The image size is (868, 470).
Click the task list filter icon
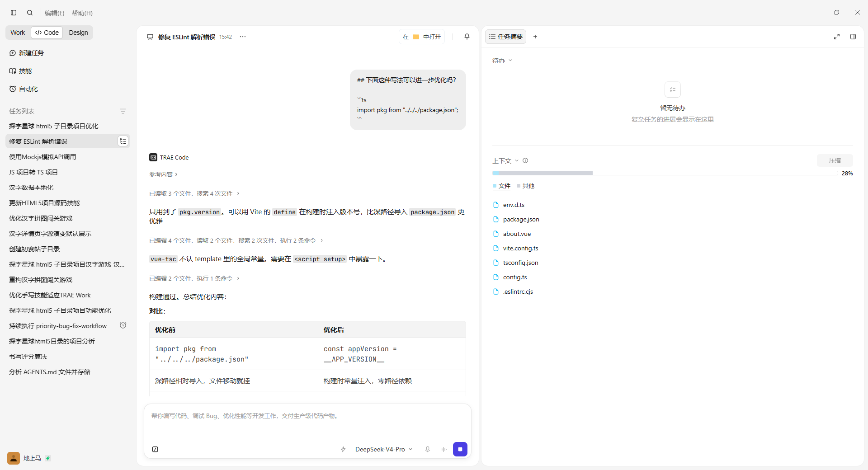tap(123, 111)
